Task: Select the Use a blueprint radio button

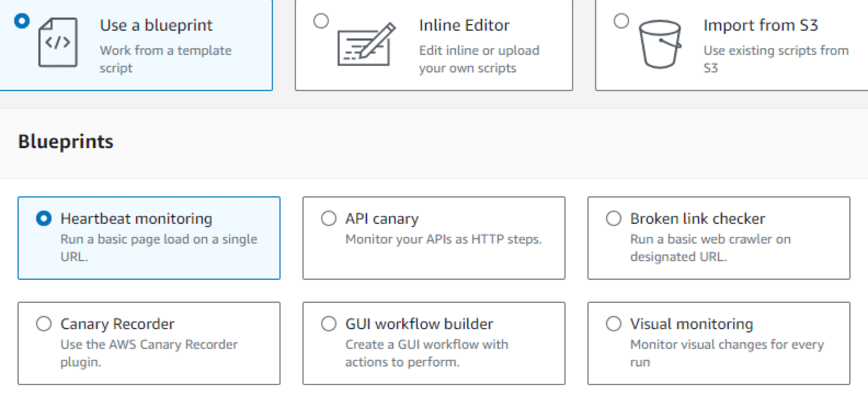Action: tap(22, 21)
